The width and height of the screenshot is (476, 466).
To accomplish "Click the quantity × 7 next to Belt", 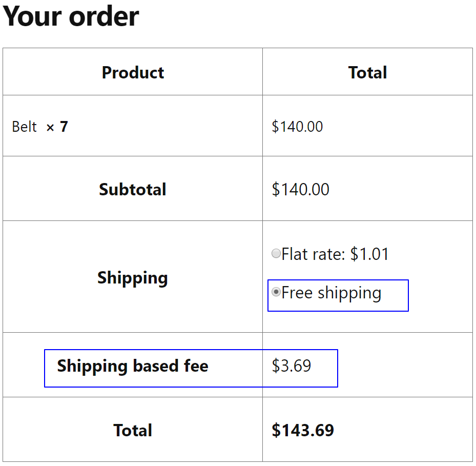I will [57, 126].
